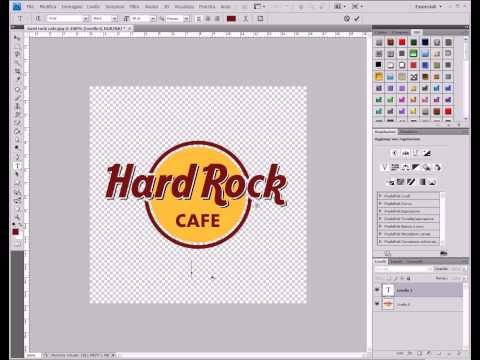Select the Horizontal Type tool
Image resolution: width=480 pixels, height=360 pixels.
18,165
